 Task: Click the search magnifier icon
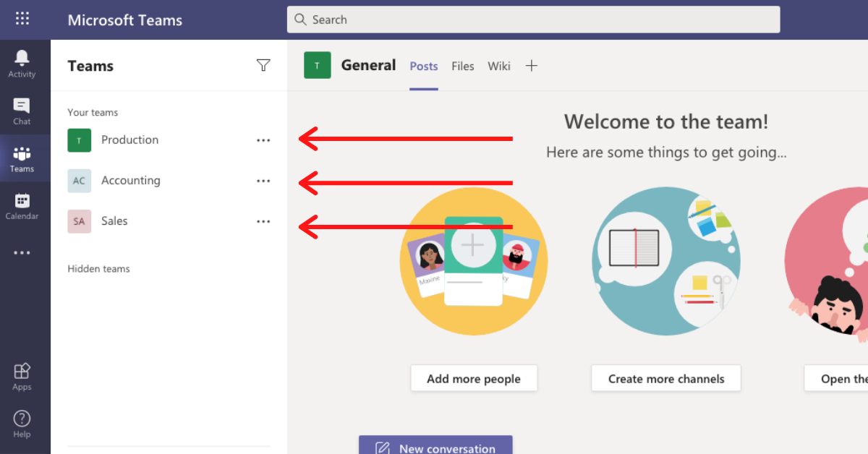click(x=300, y=20)
